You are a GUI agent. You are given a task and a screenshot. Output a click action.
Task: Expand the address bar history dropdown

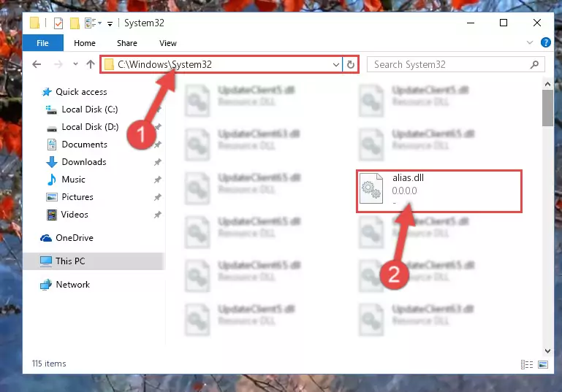pos(336,65)
